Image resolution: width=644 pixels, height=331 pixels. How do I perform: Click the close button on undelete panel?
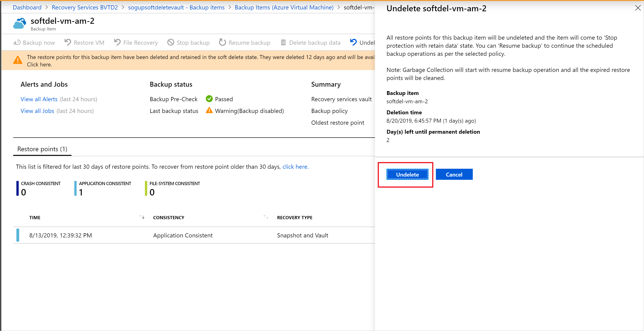click(x=638, y=8)
